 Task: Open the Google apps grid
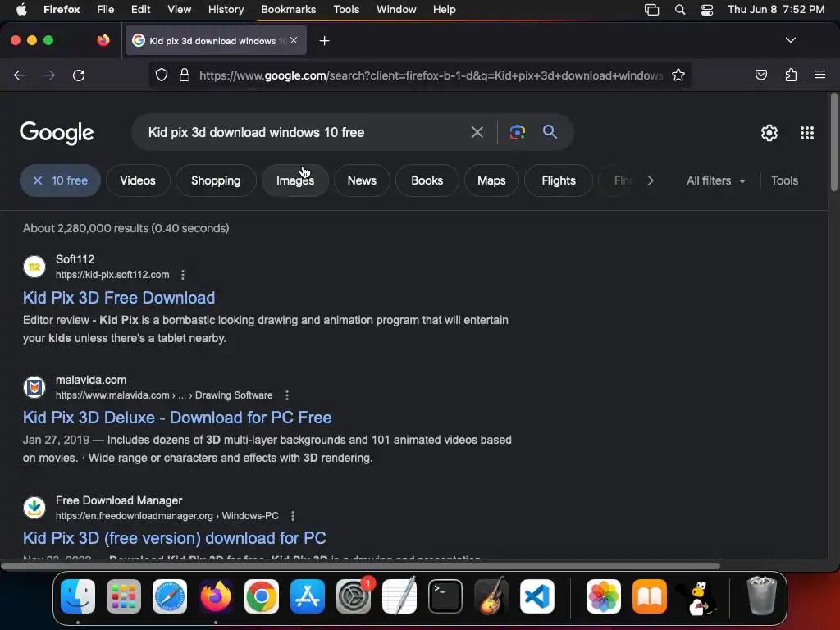coord(807,133)
